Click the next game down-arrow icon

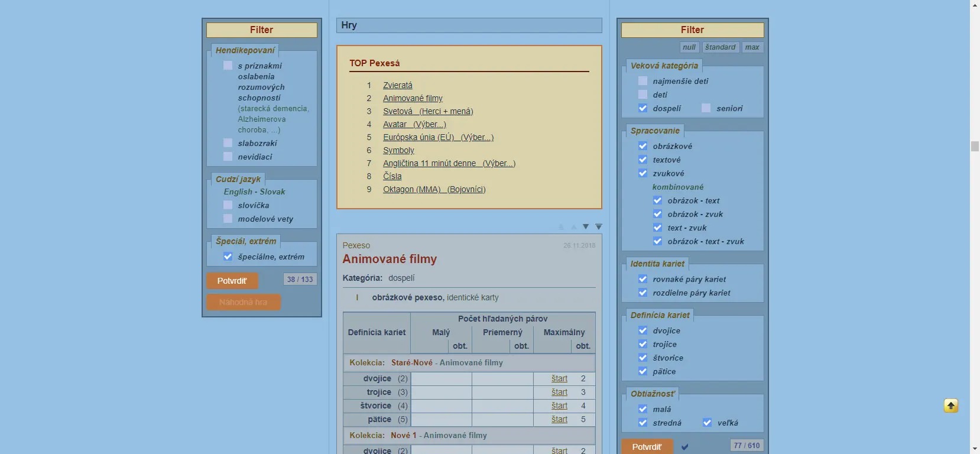click(586, 226)
